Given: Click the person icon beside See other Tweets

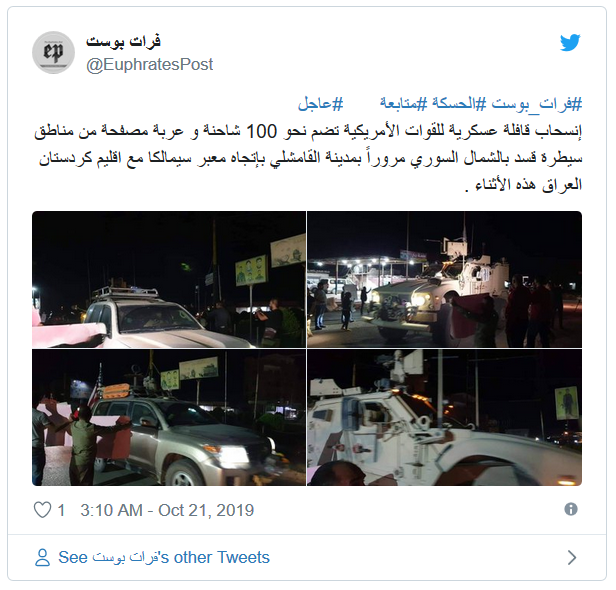Looking at the screenshot, I should point(42,557).
